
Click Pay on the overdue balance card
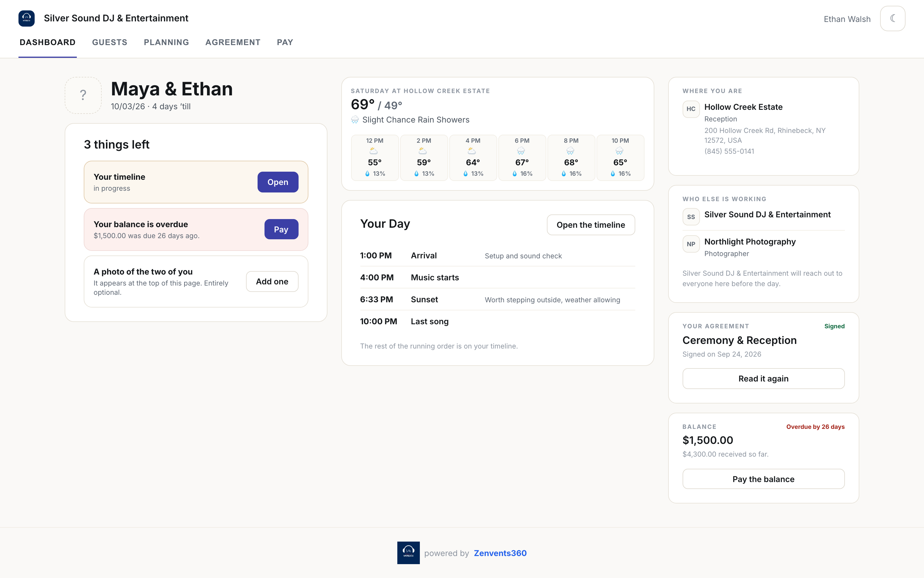click(281, 229)
